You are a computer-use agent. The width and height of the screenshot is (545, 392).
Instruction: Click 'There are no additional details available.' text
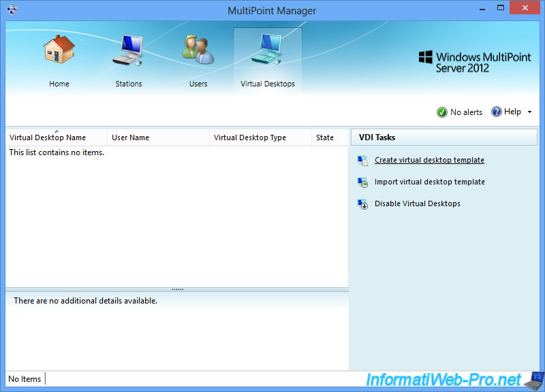tap(86, 301)
